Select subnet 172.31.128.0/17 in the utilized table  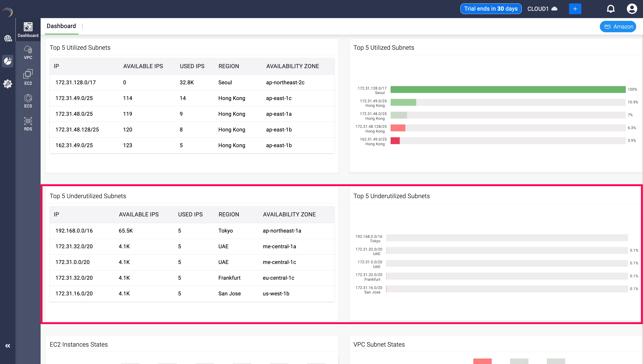[x=75, y=82]
